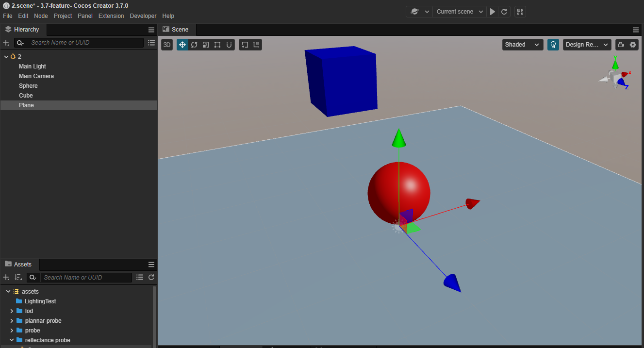Open the Current scene preview dropdown

460,12
